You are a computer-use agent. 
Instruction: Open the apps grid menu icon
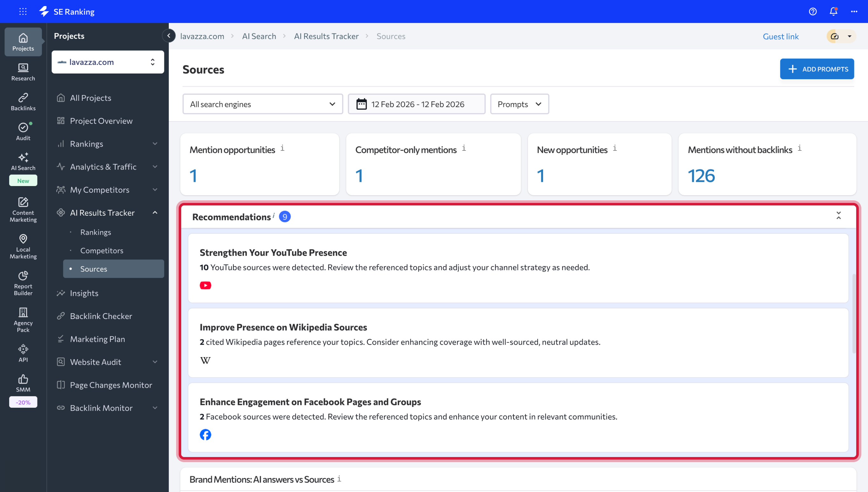click(23, 11)
